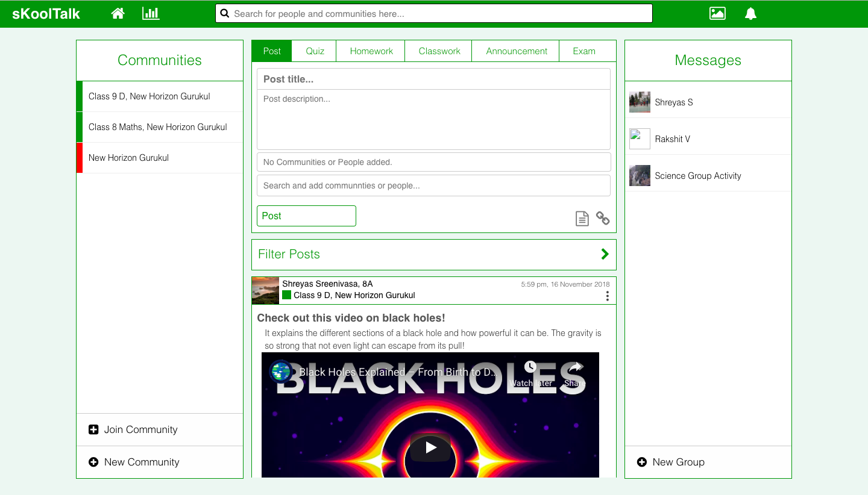Open the bar chart statistics icon
Screen dimensions: 868x495
(151, 13)
